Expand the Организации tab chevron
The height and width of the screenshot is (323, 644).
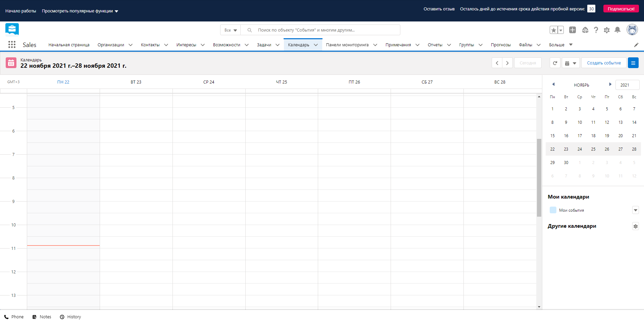coord(131,45)
